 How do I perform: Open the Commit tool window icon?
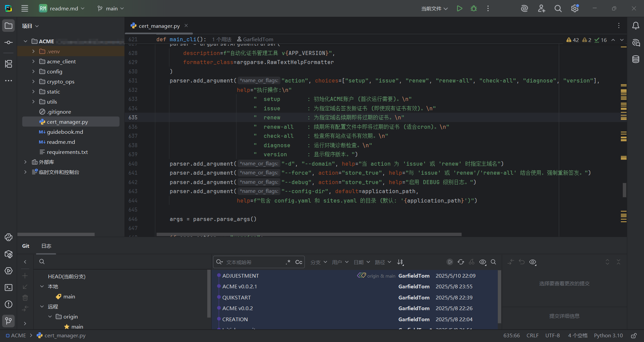tap(9, 43)
